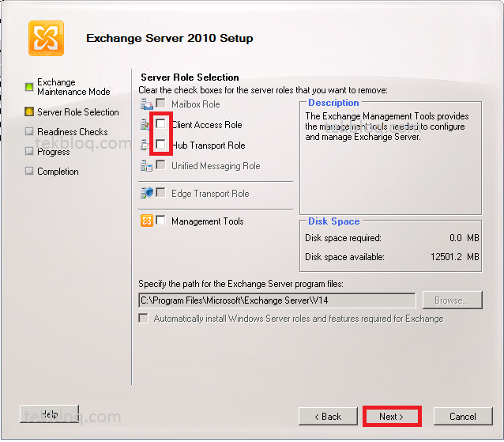This screenshot has height=442, width=504.
Task: Toggle the Mailbox Role checkbox
Action: coord(160,104)
